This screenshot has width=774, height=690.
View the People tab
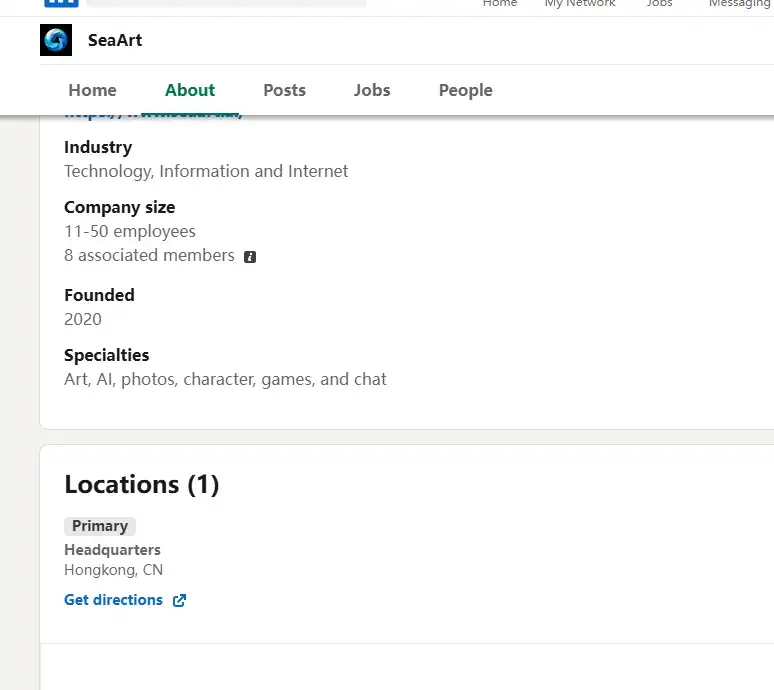465,90
